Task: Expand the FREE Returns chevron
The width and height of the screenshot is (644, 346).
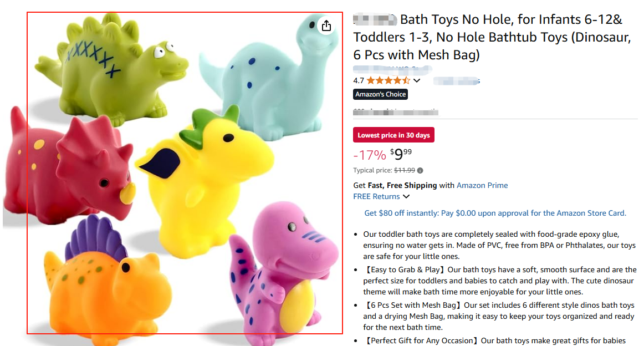Action: click(406, 197)
